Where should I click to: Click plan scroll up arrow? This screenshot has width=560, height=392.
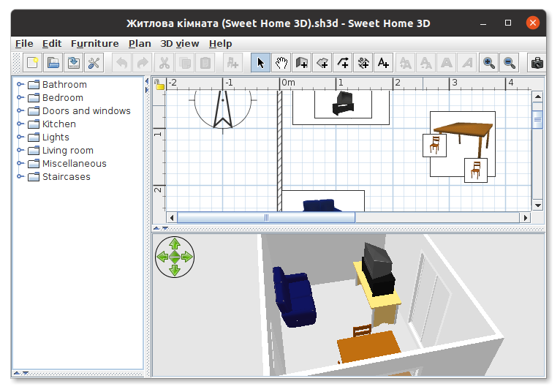(x=538, y=97)
